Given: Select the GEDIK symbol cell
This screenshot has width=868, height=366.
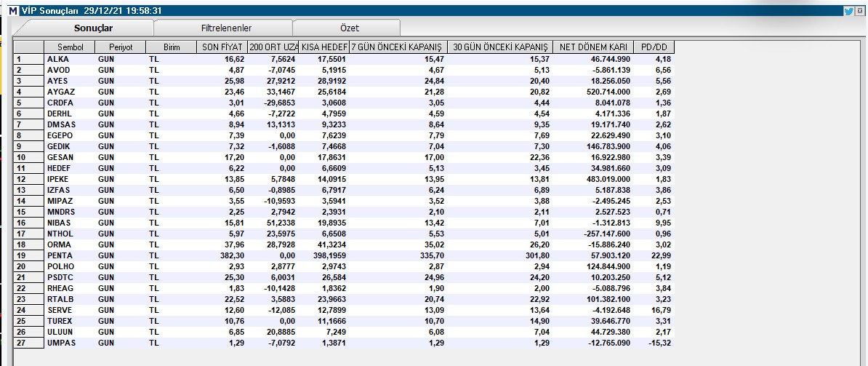Looking at the screenshot, I should [x=69, y=147].
